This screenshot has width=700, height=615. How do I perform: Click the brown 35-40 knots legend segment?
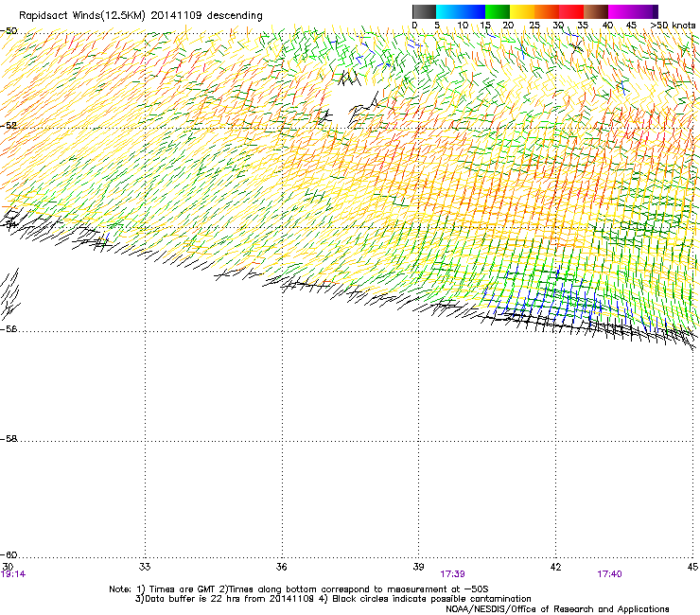pos(596,11)
